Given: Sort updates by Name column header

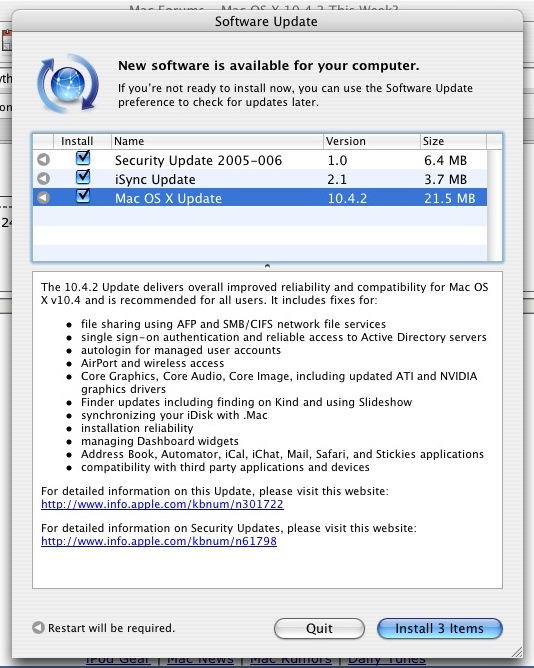Looking at the screenshot, I should click(217, 141).
